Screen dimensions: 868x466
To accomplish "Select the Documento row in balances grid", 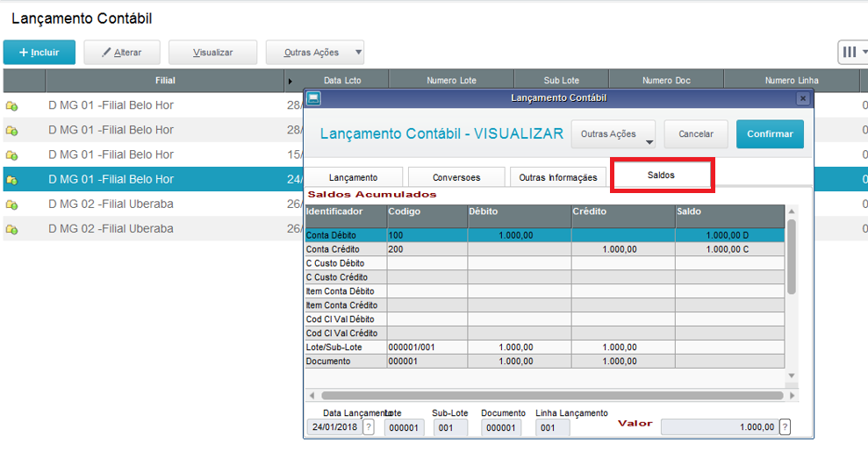I will [x=545, y=361].
